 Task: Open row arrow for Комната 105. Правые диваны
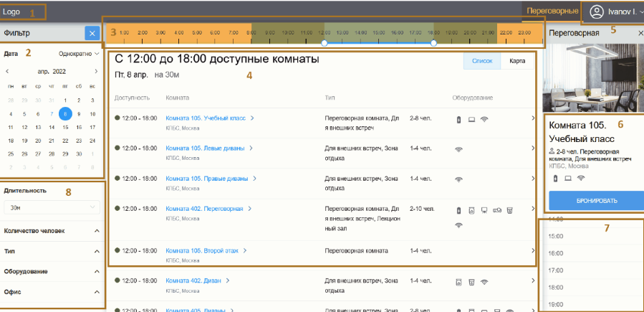(x=533, y=179)
